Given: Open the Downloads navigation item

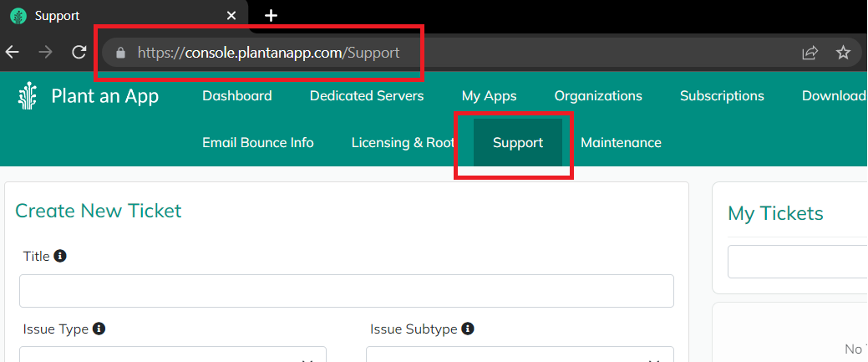Looking at the screenshot, I should (835, 96).
